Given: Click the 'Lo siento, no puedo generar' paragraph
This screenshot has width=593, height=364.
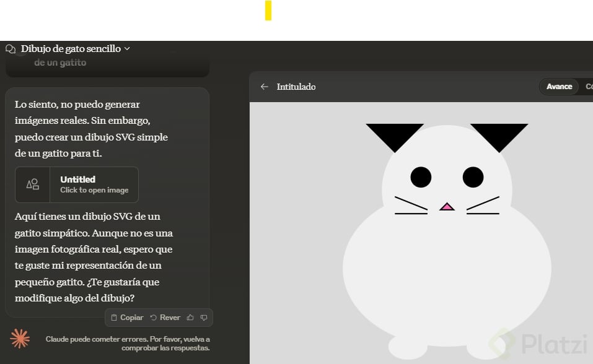Looking at the screenshot, I should click(x=91, y=129).
